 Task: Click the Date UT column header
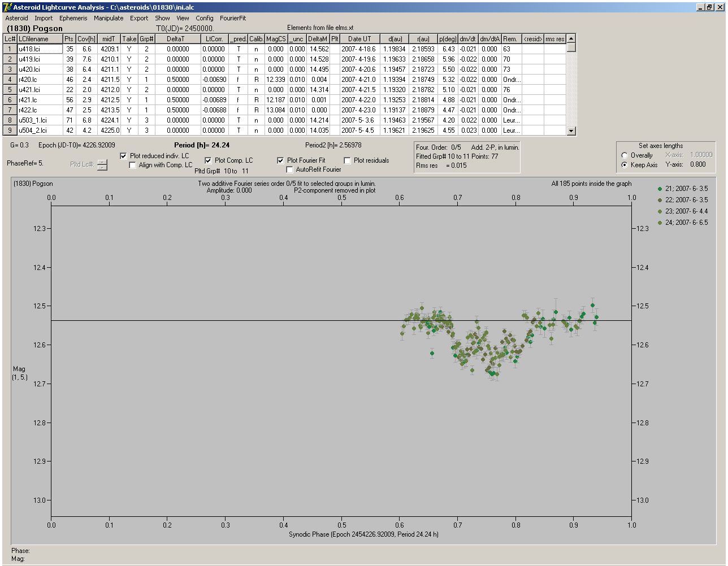(359, 39)
